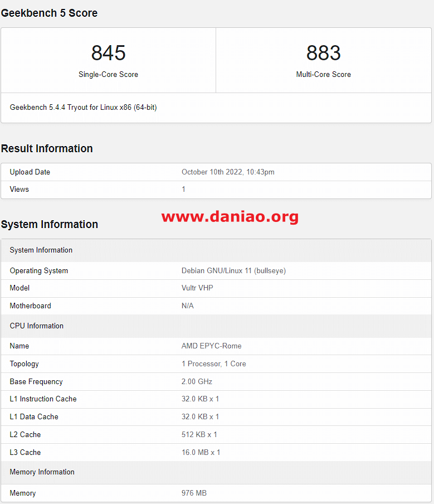Select the Vultr VHP model value
The height and width of the screenshot is (504, 434).
[197, 288]
